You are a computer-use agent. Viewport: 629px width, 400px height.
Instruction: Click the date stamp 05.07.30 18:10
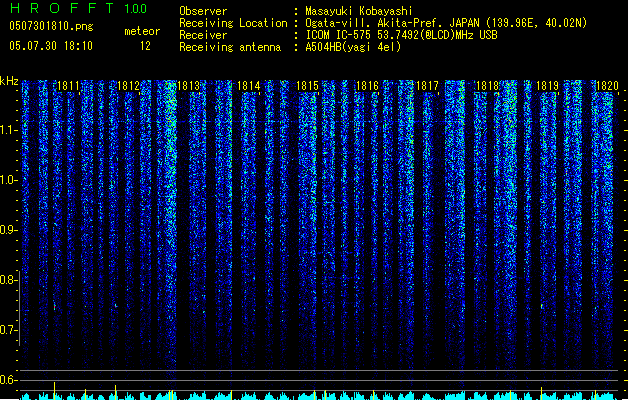(51, 46)
